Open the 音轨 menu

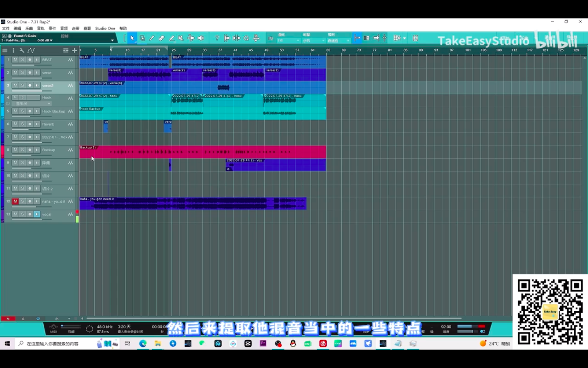point(40,28)
